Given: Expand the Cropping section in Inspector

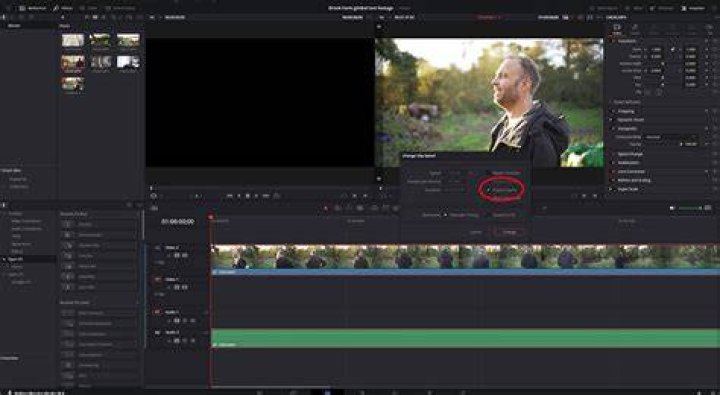Looking at the screenshot, I should point(626,111).
